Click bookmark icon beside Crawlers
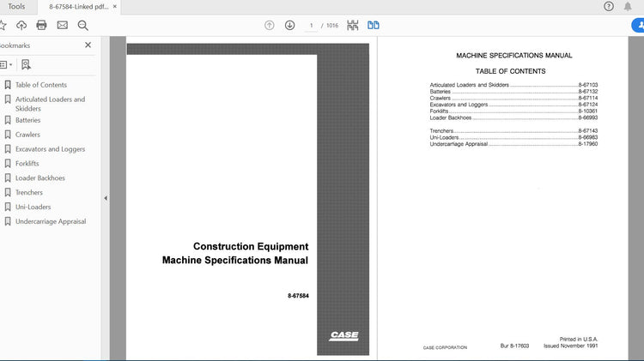Screen dimensions: 644x361 point(8,135)
